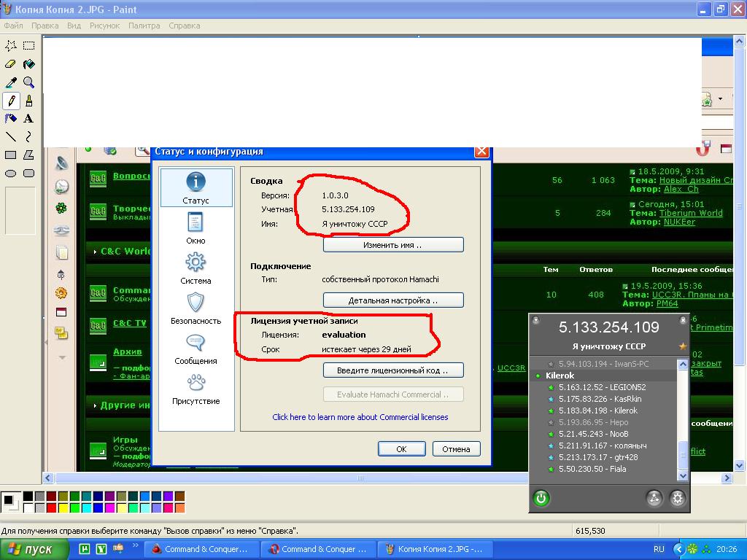This screenshot has width=747, height=560.
Task: Pick the black color swatch in palette
Action: 28,496
